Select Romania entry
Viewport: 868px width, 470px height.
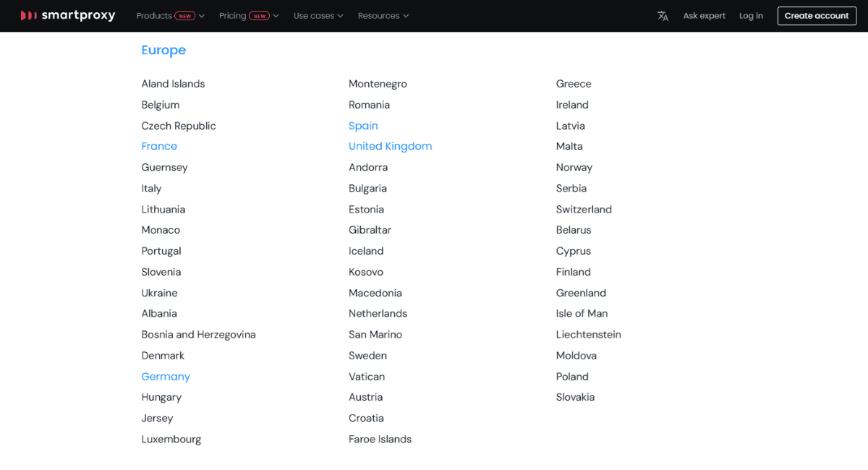coord(369,105)
